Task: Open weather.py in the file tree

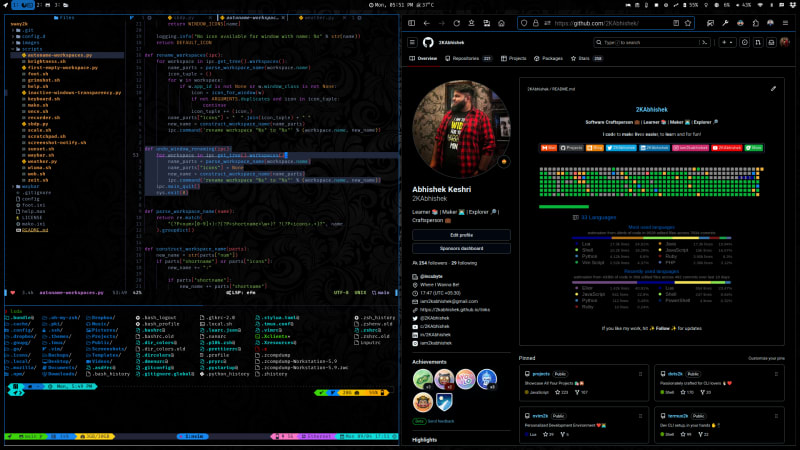Action: (x=39, y=161)
